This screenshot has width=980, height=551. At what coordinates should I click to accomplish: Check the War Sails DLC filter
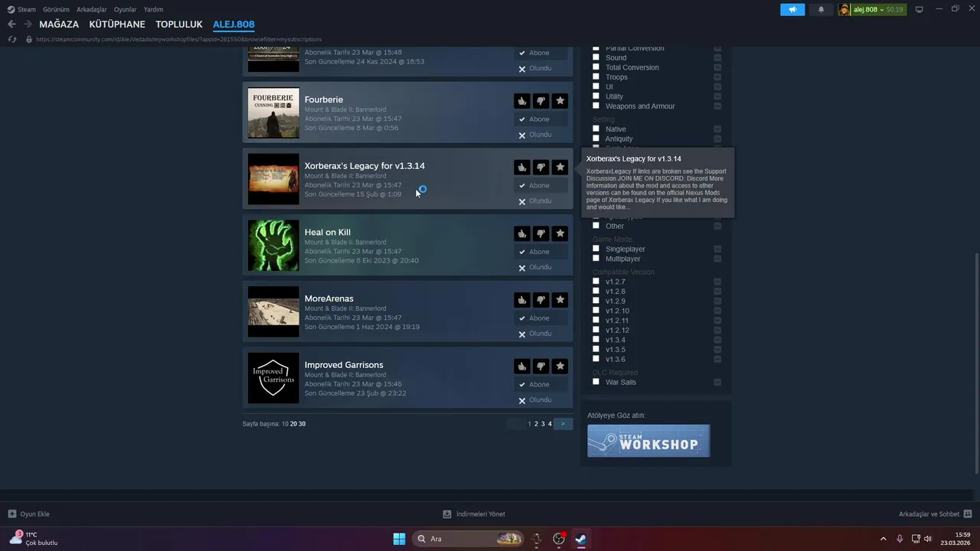click(x=596, y=382)
